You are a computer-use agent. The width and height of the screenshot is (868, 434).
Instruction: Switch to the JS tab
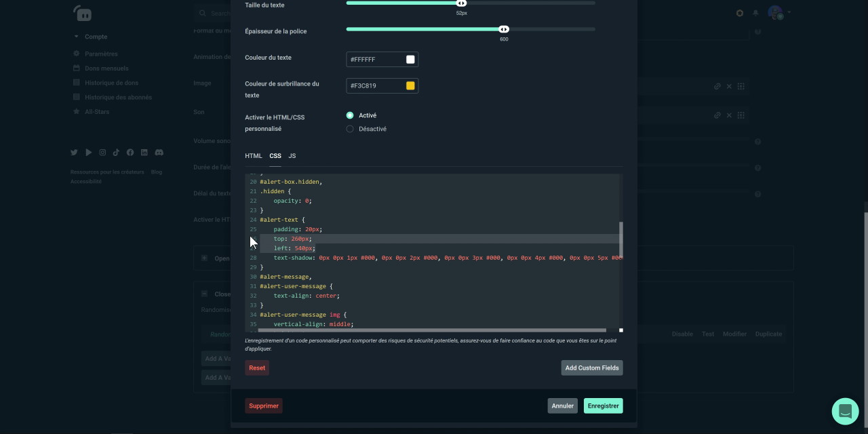(292, 156)
